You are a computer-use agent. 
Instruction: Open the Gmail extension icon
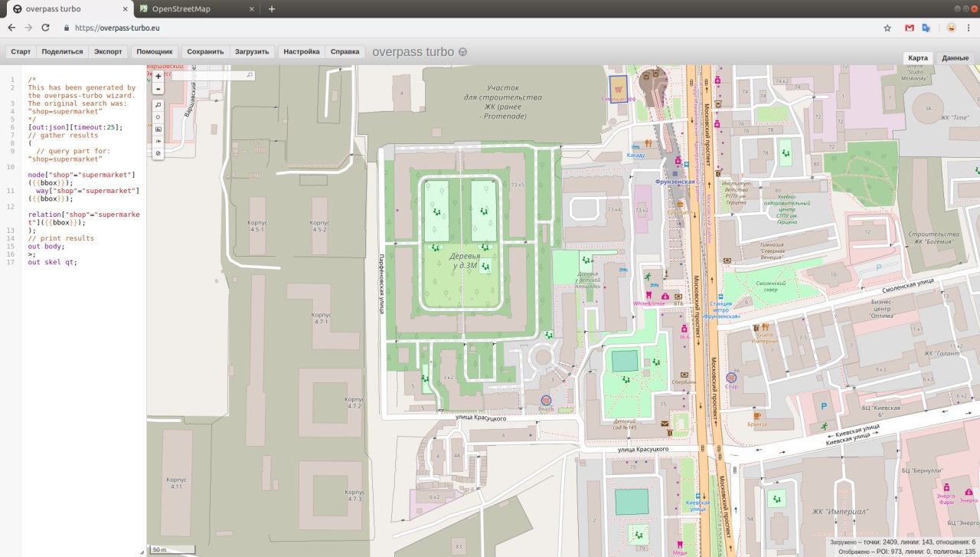click(910, 28)
